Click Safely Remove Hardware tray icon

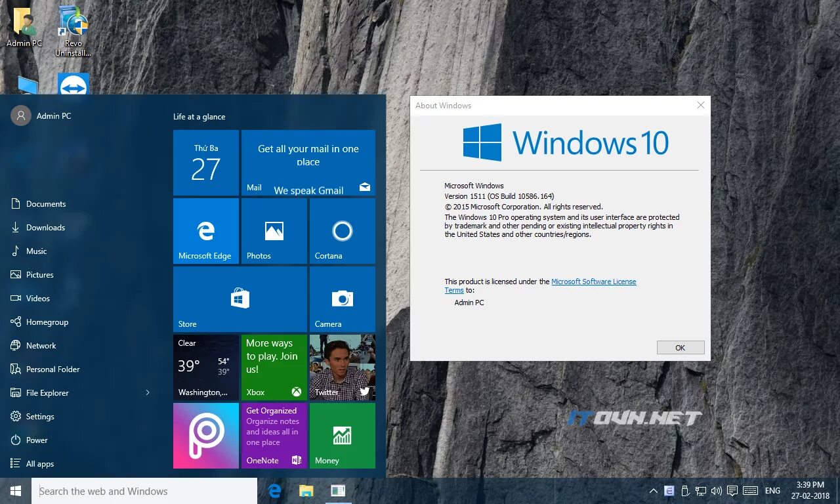point(685,491)
